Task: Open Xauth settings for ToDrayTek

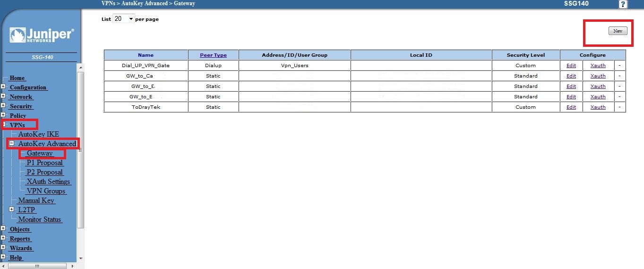Action: click(598, 107)
